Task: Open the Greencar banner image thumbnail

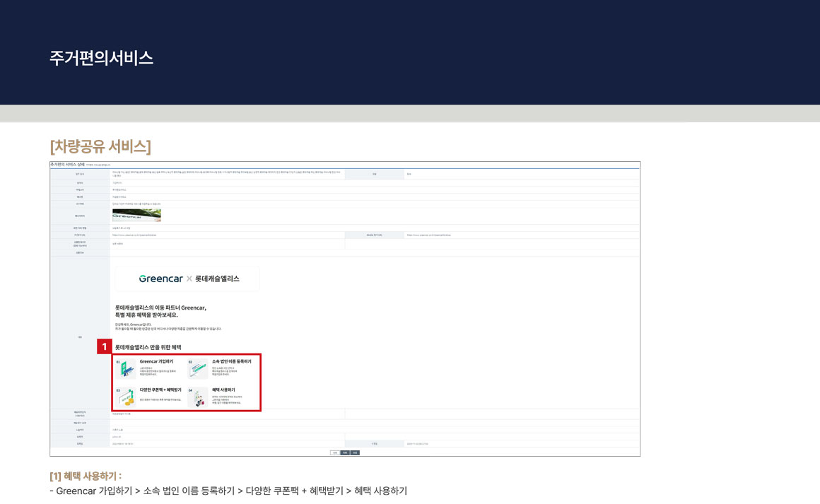Action: coord(136,215)
